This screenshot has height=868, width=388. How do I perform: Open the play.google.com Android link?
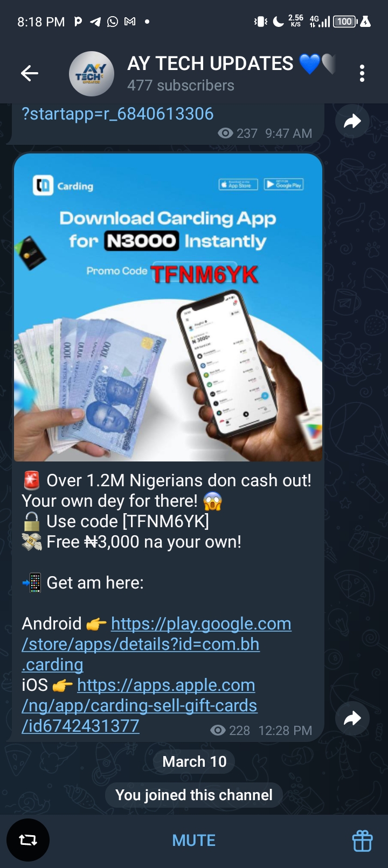point(157,644)
